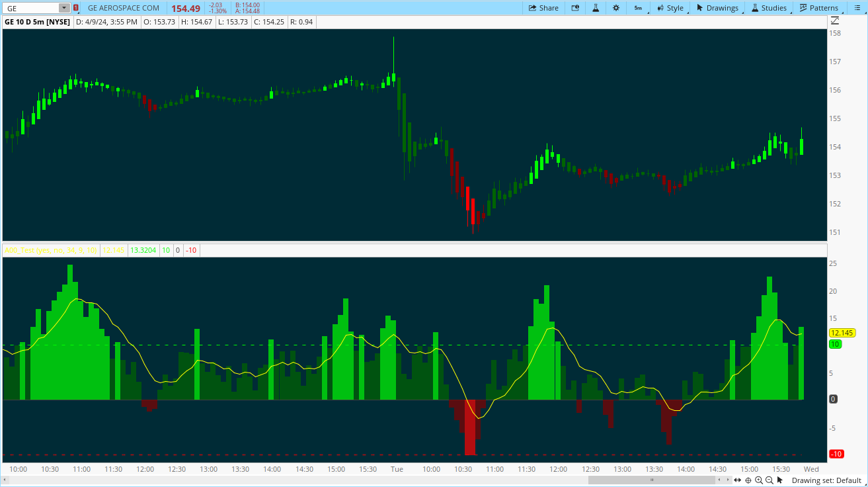Click the green 10 axis level bubble
This screenshot has width=868, height=487.
pyautogui.click(x=835, y=344)
